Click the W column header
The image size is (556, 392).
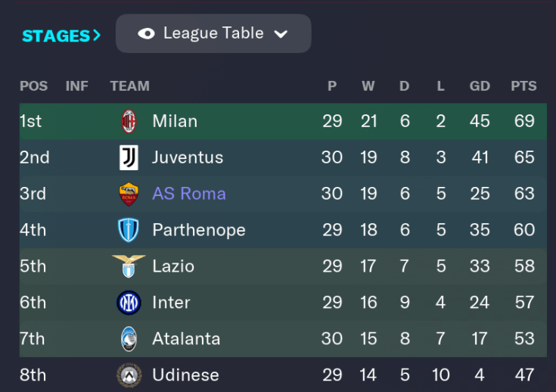click(x=368, y=86)
